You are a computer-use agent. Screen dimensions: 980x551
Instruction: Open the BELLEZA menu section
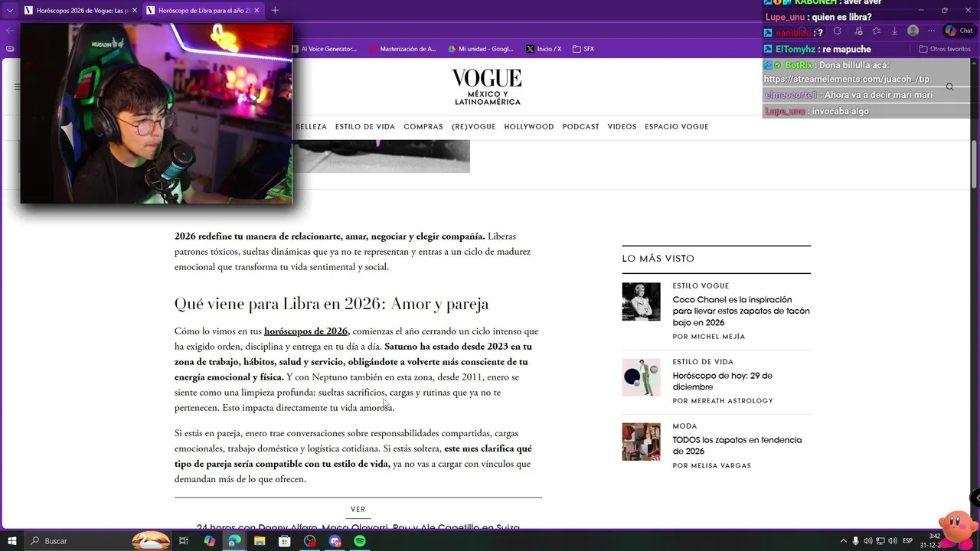pos(311,127)
